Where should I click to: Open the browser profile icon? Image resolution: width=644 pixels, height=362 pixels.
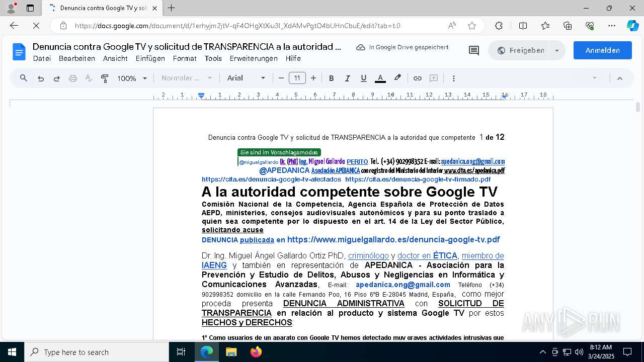(x=11, y=8)
